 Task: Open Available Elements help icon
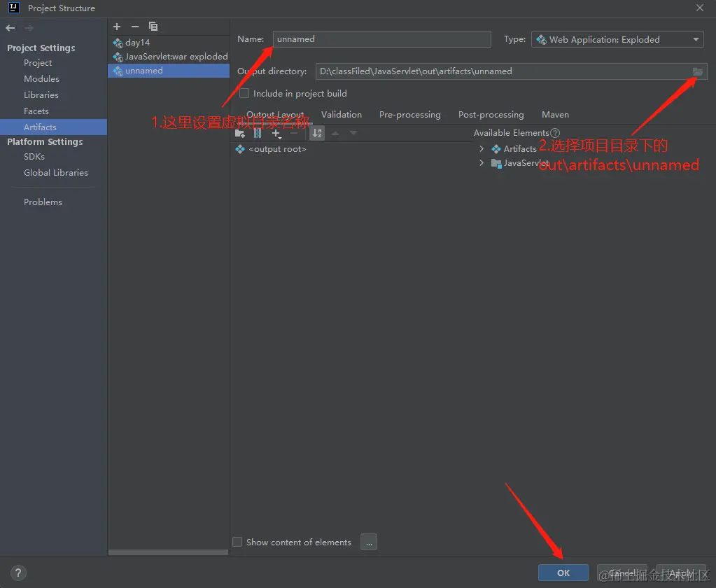pyautogui.click(x=555, y=133)
